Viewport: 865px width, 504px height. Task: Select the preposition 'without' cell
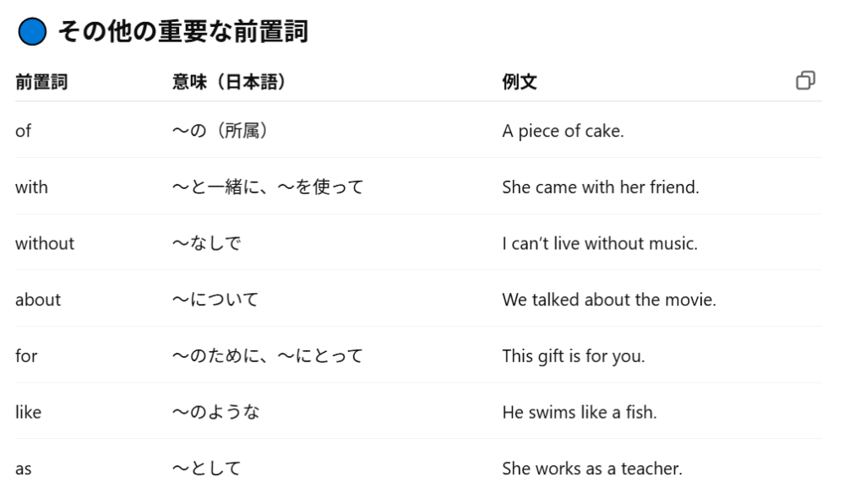click(x=45, y=244)
